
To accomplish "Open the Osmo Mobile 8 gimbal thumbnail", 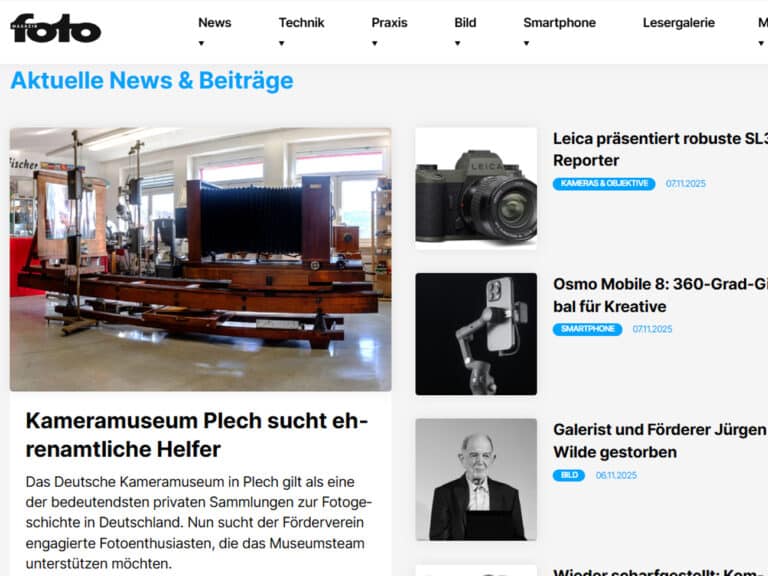I will (x=476, y=334).
